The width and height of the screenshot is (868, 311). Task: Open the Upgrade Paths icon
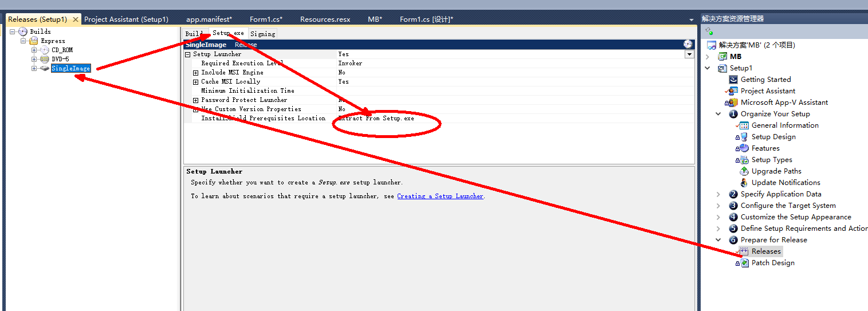(744, 171)
